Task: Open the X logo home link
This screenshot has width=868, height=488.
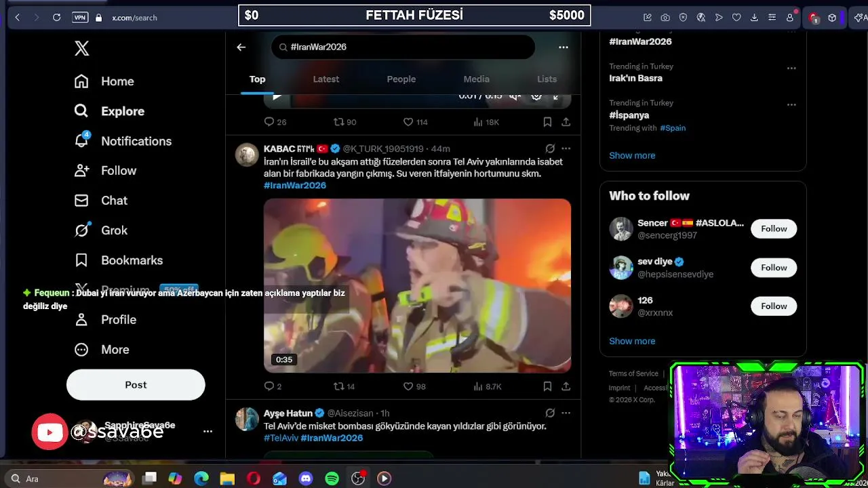Action: tap(81, 48)
